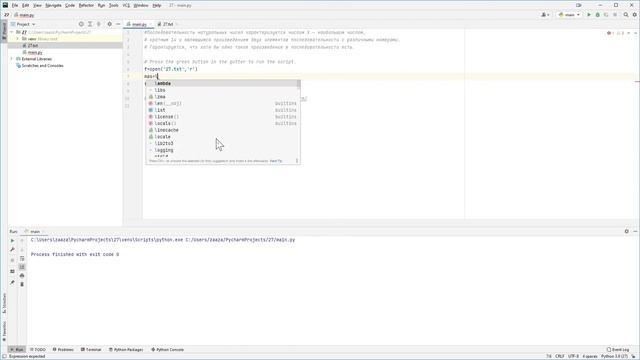Viewport: 640px width, 360px height.
Task: Open the Help menu
Action: tap(157, 5)
